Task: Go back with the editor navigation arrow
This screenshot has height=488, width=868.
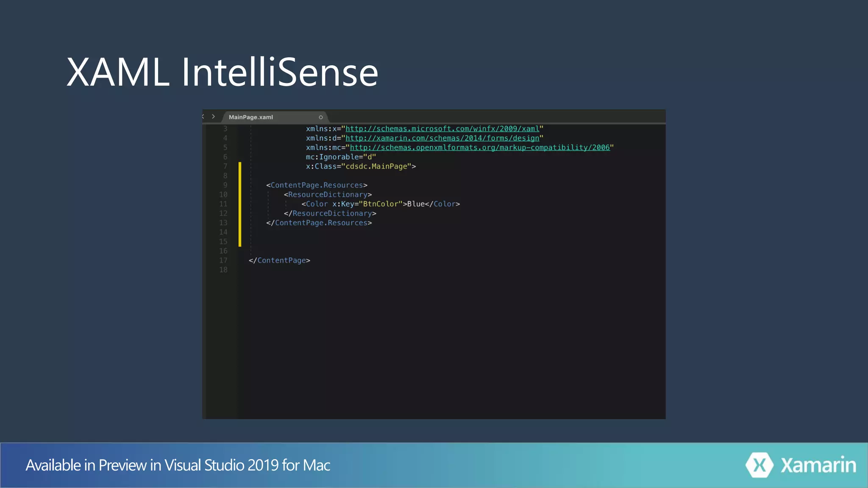Action: pos(203,116)
